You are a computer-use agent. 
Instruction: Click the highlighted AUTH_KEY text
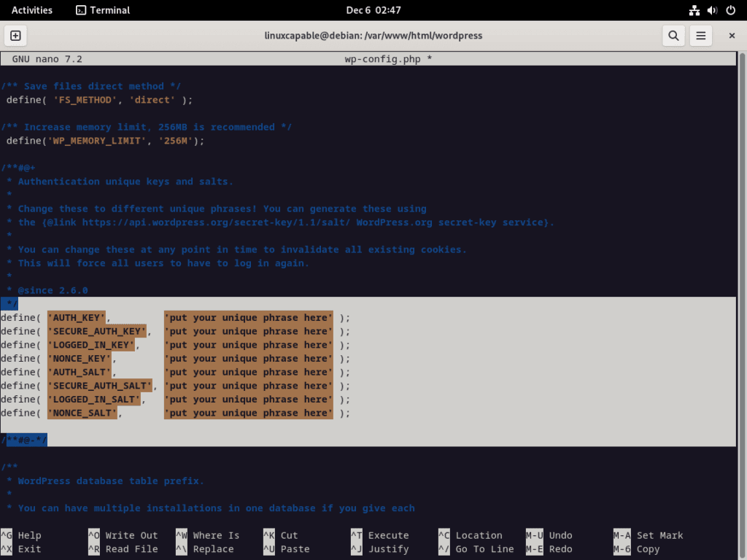(75, 317)
